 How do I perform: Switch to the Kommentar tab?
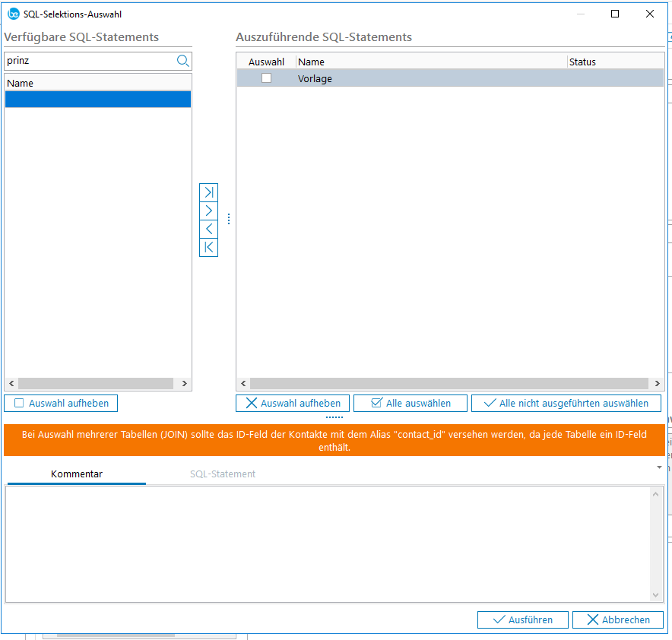point(76,474)
